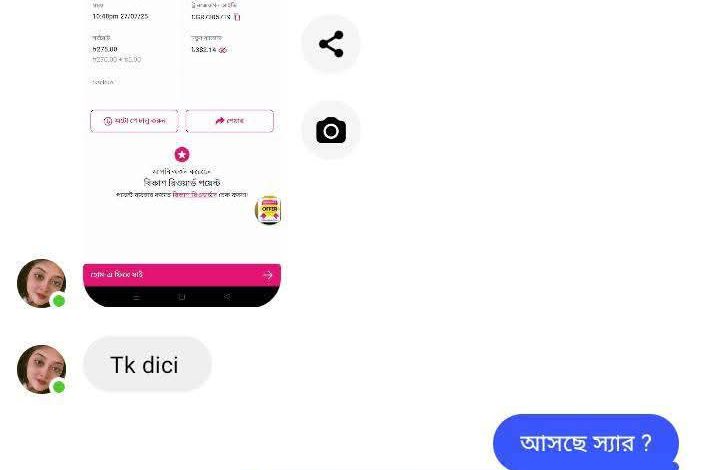Tap the back icon in the black nav bar
720x470 pixels.
click(x=227, y=297)
